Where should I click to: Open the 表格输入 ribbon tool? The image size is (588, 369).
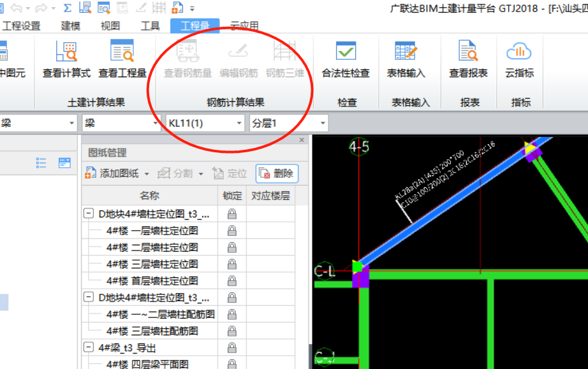[406, 59]
